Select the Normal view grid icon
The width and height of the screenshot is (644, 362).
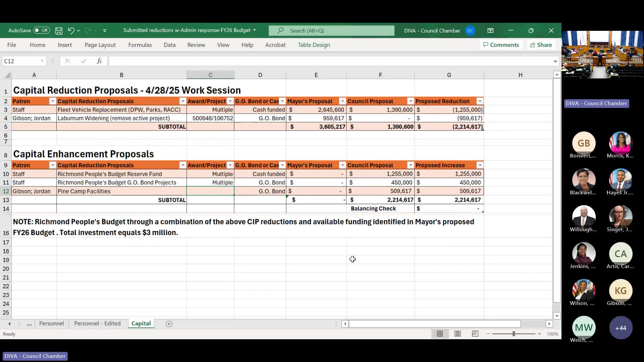[x=440, y=334]
